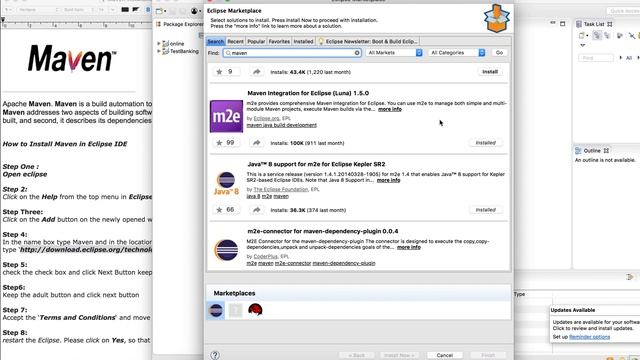Click the New Task icon in Task List
640x360 pixels.
582,36
